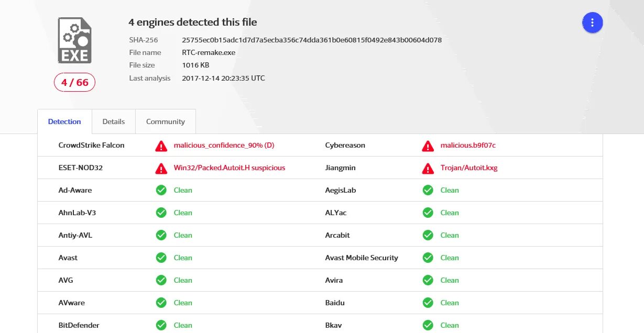
Task: Click the Win32/Packed.Autoit.H suspicious result
Action: pos(230,168)
